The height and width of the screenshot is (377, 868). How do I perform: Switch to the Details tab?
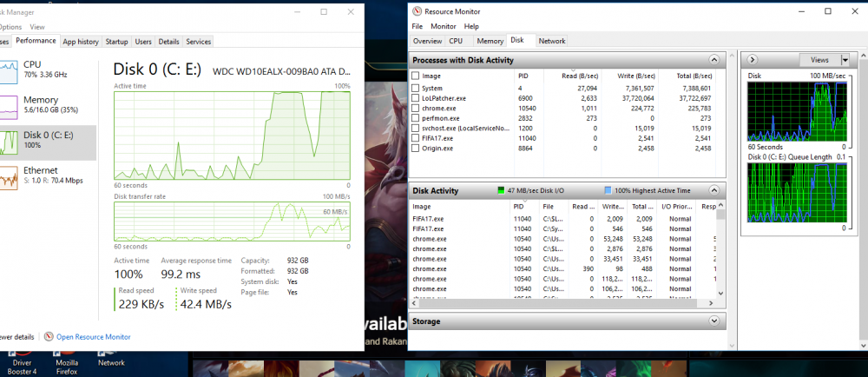169,42
